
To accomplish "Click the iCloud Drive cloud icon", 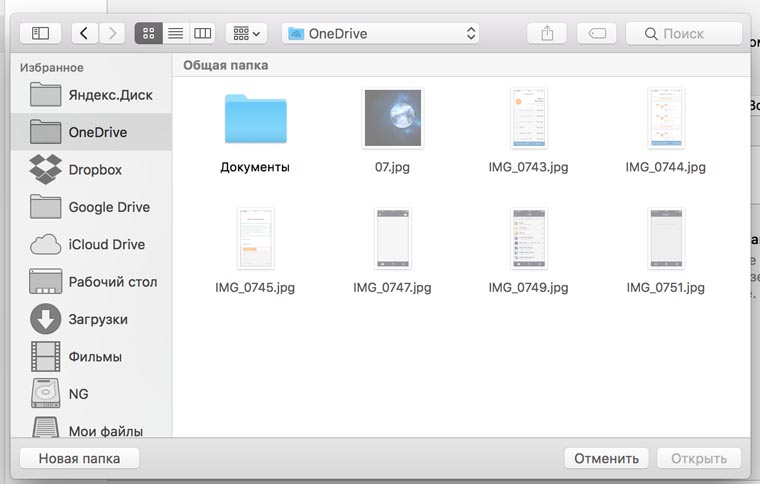I will 46,245.
